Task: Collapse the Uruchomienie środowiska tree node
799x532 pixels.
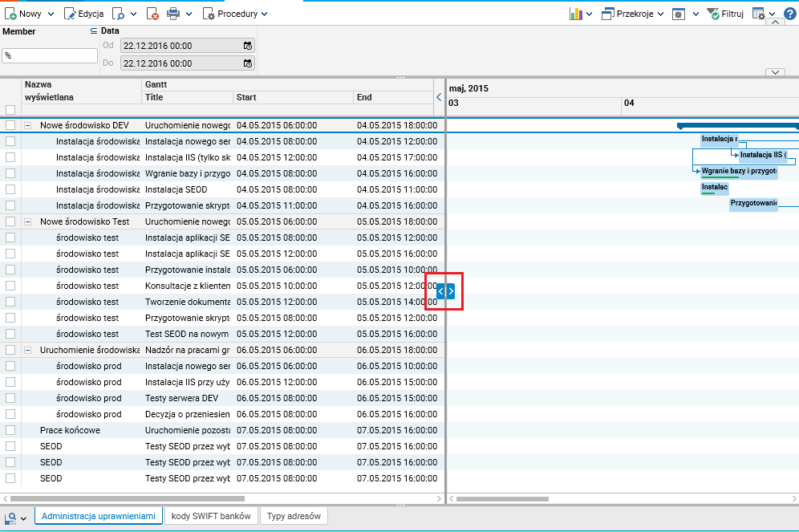Action: 28,350
